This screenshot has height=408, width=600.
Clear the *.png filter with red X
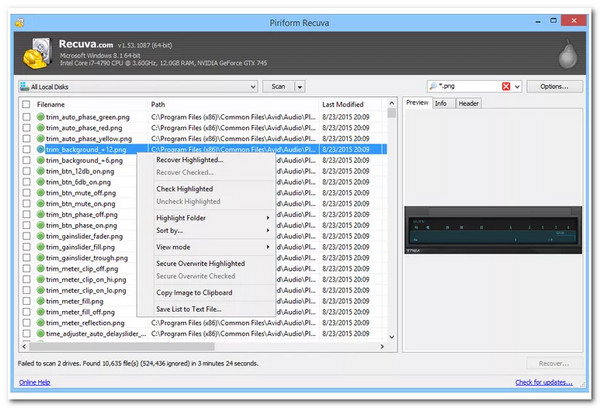coord(506,86)
